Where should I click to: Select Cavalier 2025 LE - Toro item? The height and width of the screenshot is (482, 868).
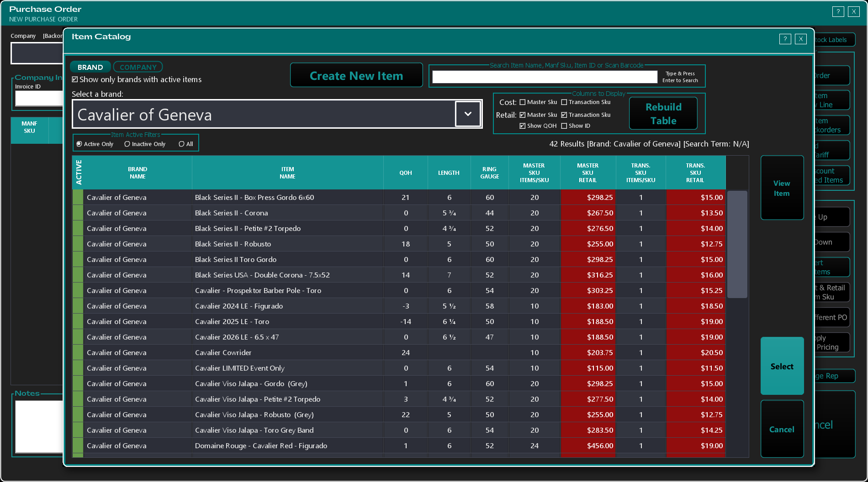(399, 321)
